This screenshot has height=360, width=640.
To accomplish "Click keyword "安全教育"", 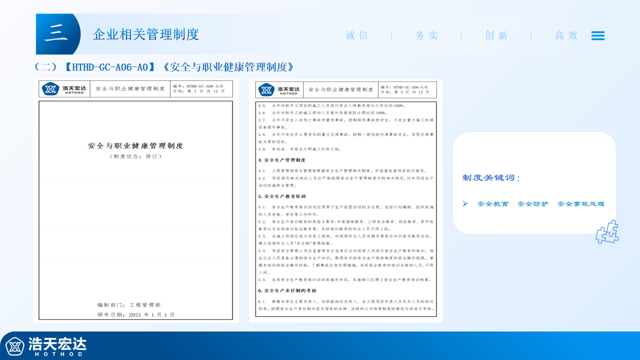I will tap(493, 204).
